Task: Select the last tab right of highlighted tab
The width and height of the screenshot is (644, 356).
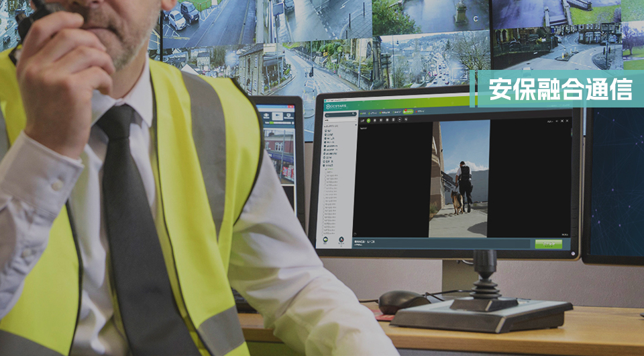Action: tap(421, 112)
